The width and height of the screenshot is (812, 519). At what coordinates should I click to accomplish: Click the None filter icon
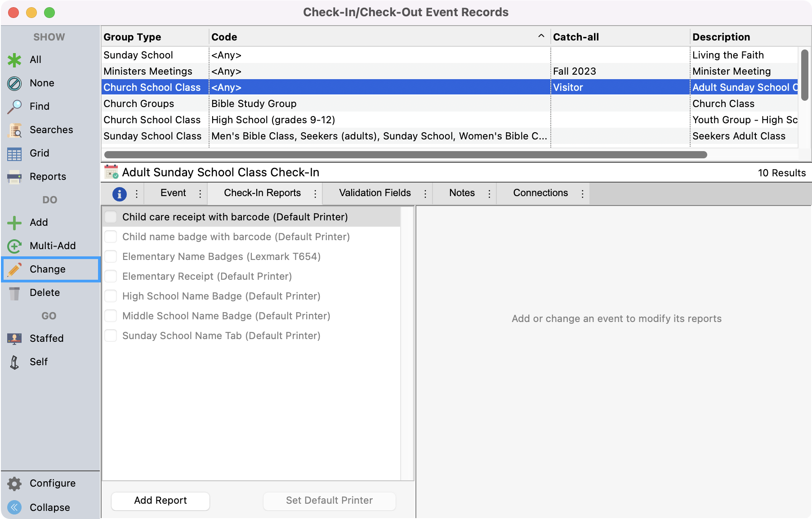tap(14, 83)
